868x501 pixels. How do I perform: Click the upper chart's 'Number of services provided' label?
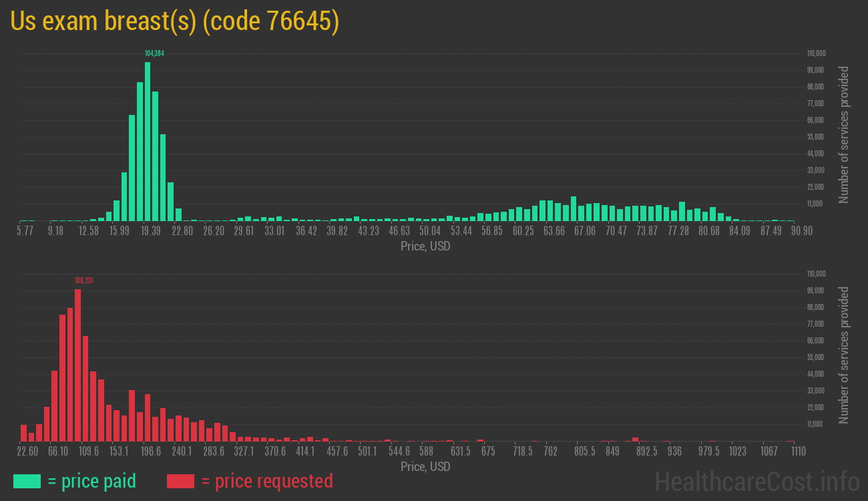click(844, 135)
